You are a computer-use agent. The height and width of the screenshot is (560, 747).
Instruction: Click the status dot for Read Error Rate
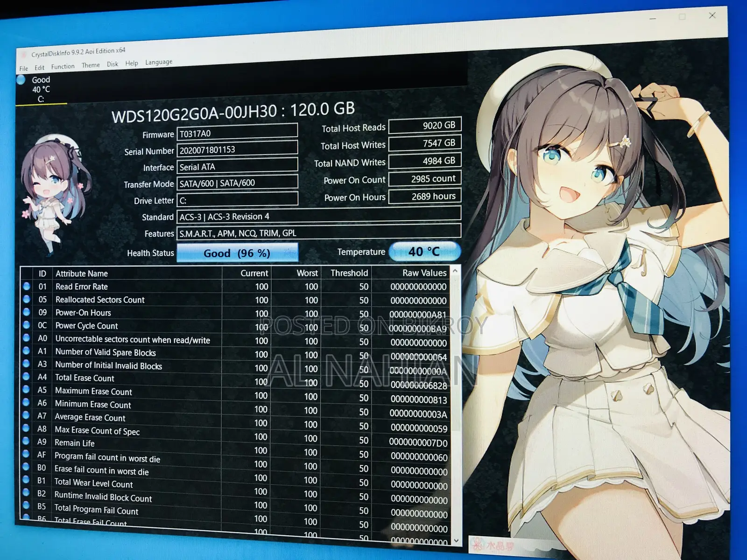click(x=27, y=286)
